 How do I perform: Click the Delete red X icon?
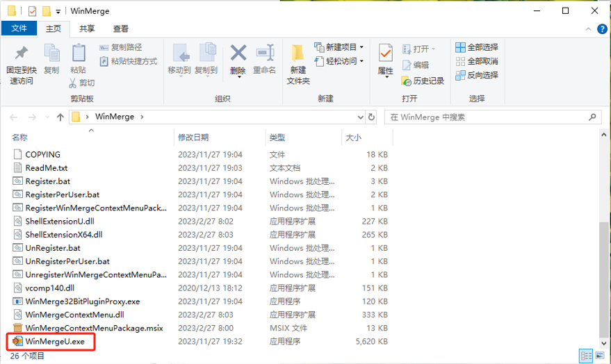[238, 53]
